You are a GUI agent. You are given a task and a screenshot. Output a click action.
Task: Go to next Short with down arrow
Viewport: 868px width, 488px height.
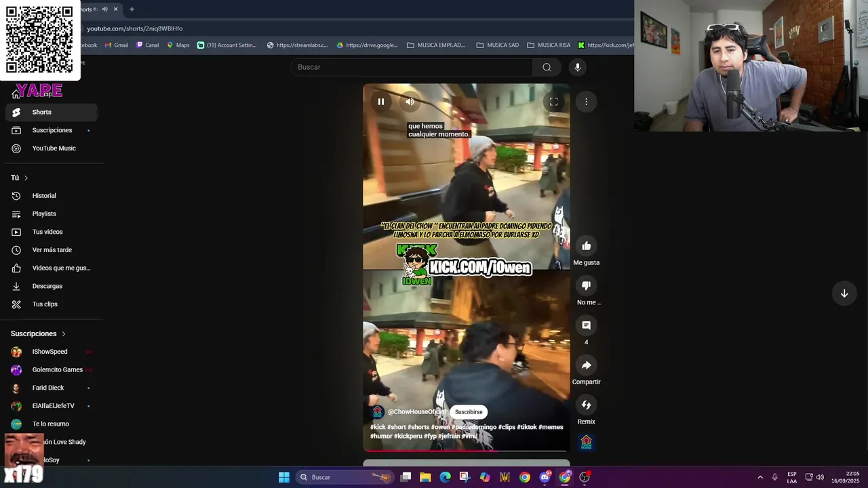844,293
